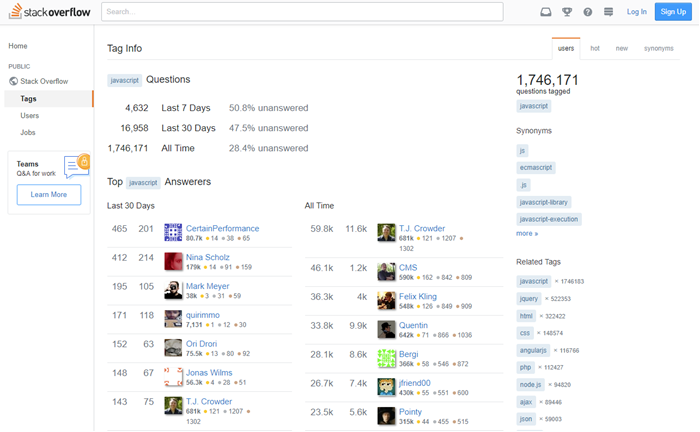Open the js synonym tag
This screenshot has height=432, width=700.
(x=522, y=150)
